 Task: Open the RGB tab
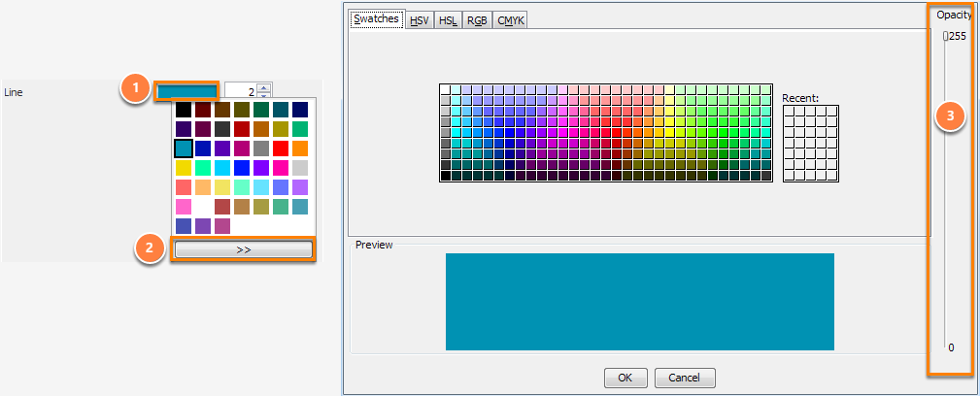[478, 20]
